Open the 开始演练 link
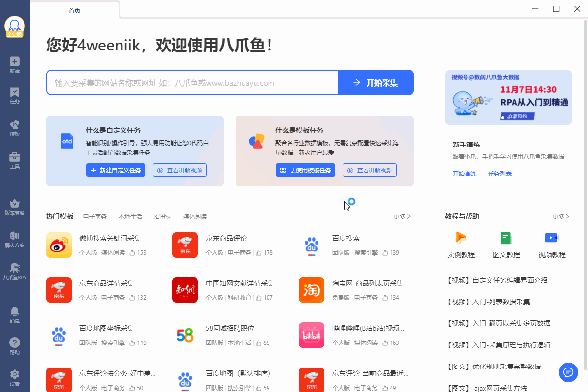Screen dimensions: 588x392 [465, 173]
